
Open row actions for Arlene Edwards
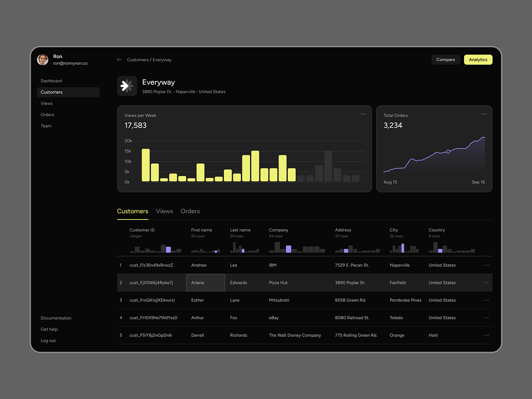point(486,283)
